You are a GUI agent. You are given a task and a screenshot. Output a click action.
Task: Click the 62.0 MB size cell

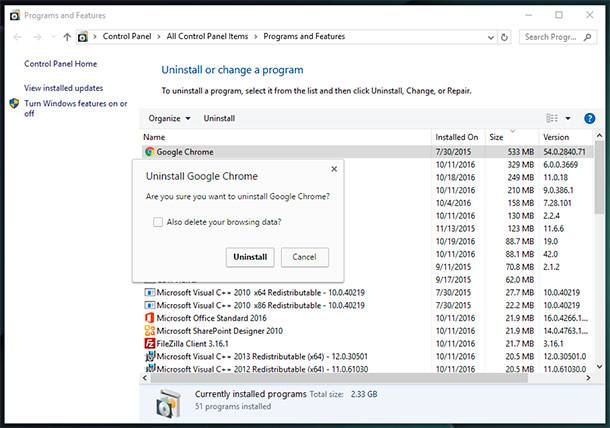pyautogui.click(x=520, y=280)
